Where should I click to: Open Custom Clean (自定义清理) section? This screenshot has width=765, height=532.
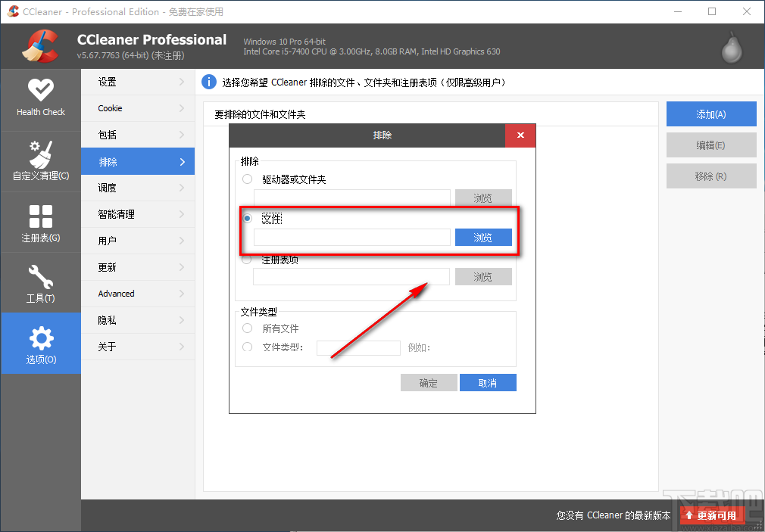tap(40, 161)
